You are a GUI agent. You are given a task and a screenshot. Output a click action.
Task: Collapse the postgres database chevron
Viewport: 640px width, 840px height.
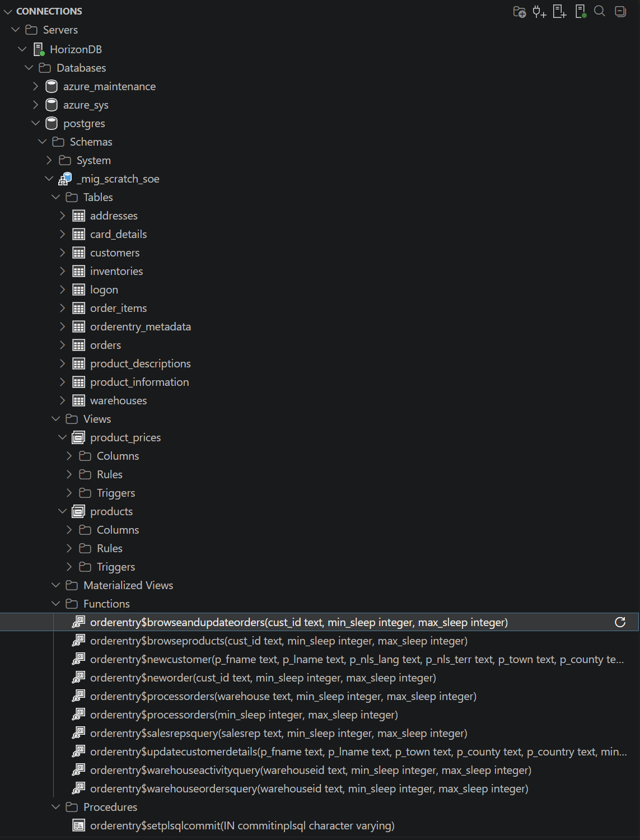(x=36, y=123)
